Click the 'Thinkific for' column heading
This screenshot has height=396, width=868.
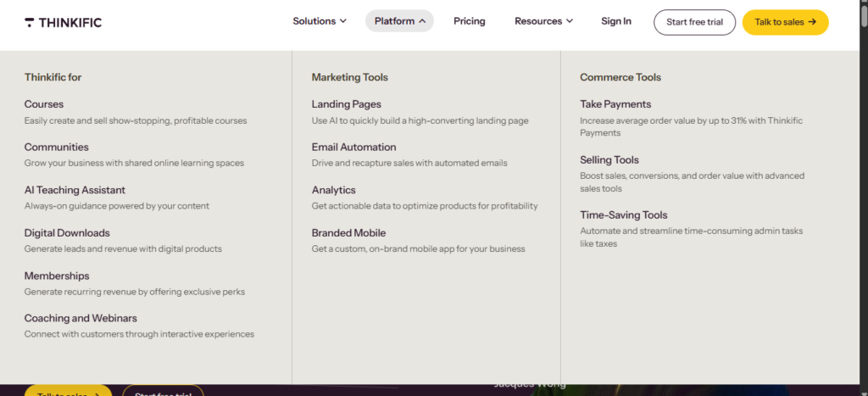(53, 77)
